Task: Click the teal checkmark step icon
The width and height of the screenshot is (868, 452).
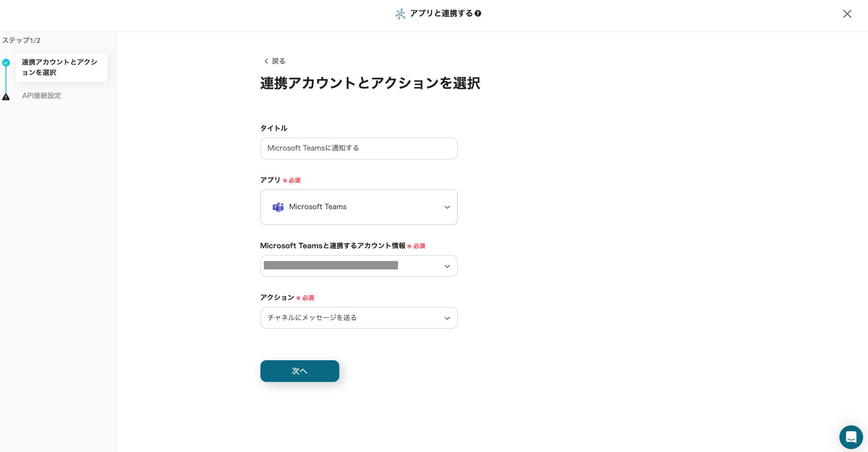Action: (x=6, y=63)
